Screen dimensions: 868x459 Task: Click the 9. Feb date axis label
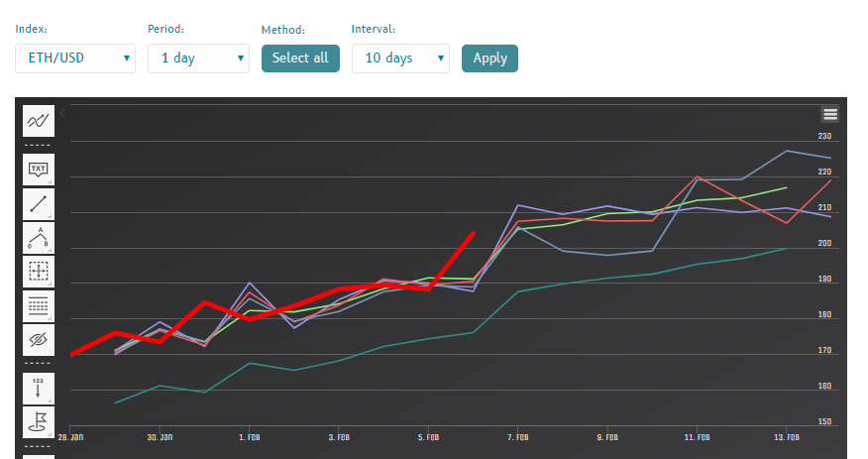coord(607,437)
